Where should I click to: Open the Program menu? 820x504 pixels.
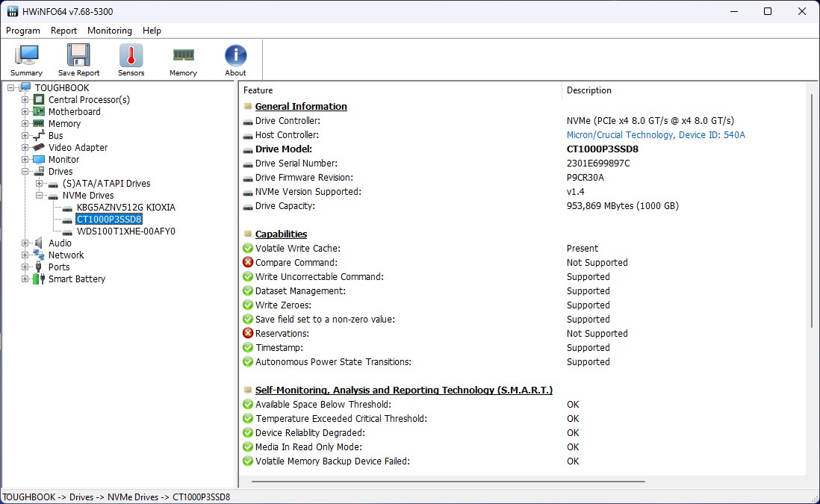22,31
